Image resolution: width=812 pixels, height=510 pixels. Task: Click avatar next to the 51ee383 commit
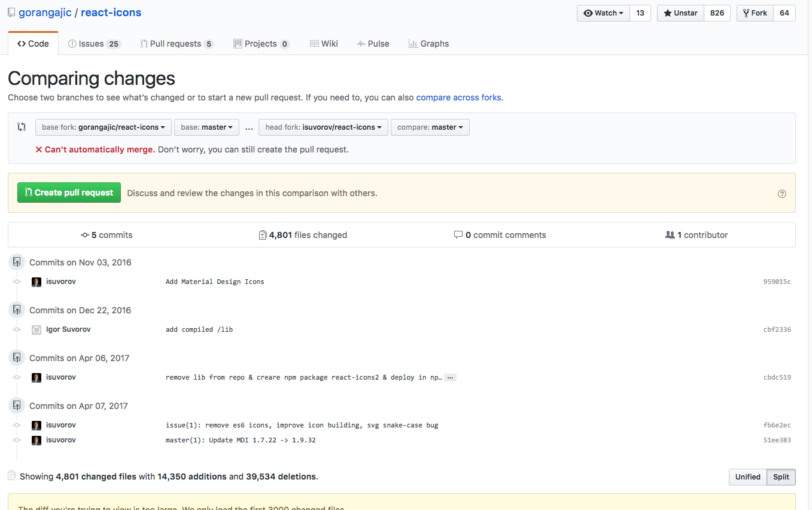point(37,440)
